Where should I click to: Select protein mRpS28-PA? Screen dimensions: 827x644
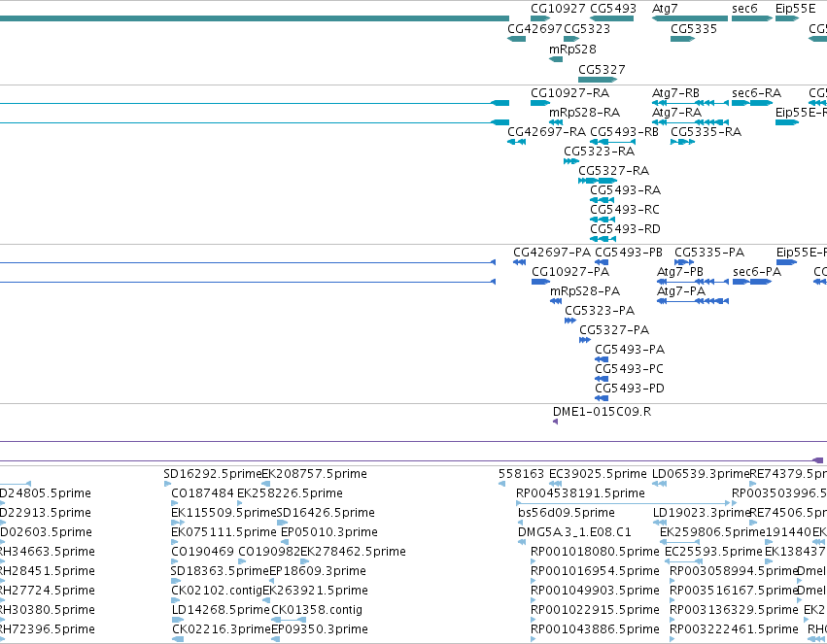tap(585, 291)
